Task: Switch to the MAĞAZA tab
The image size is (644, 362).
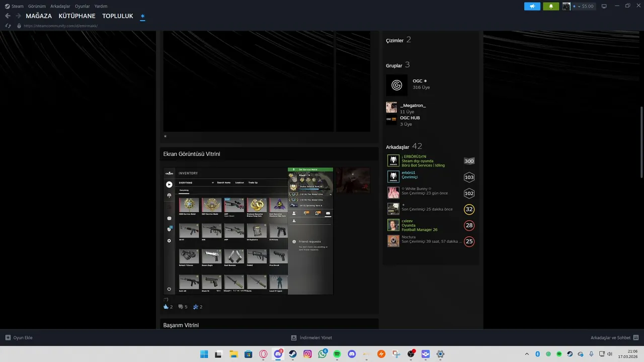Action: tap(39, 16)
